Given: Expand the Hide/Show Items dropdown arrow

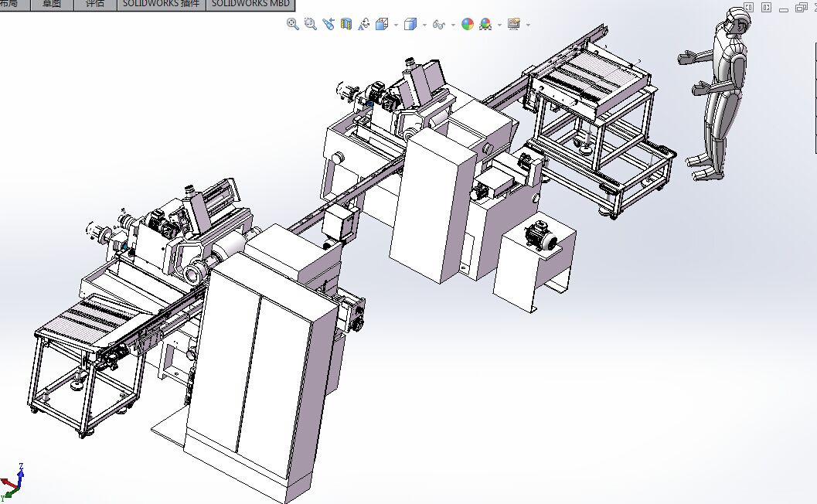Looking at the screenshot, I should (453, 25).
